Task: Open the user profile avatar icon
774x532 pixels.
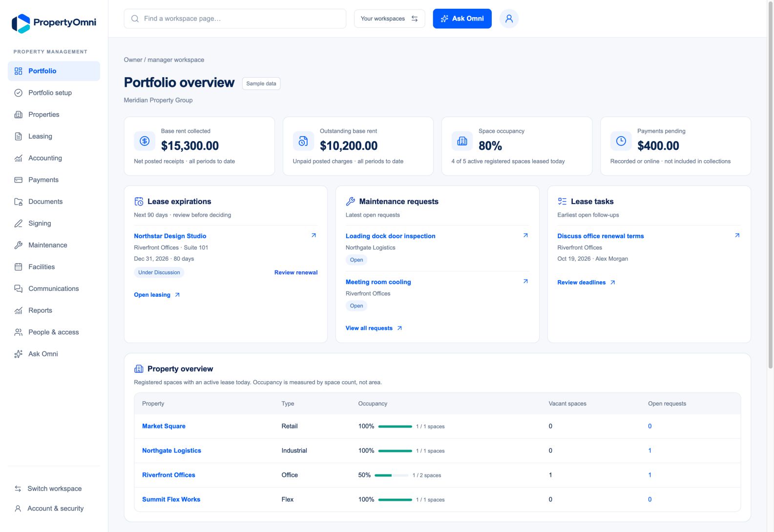Action: pyautogui.click(x=509, y=19)
